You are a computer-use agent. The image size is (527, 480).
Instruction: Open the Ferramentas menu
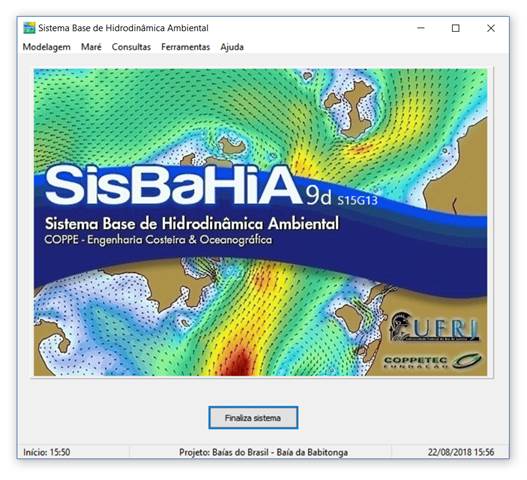(x=186, y=47)
